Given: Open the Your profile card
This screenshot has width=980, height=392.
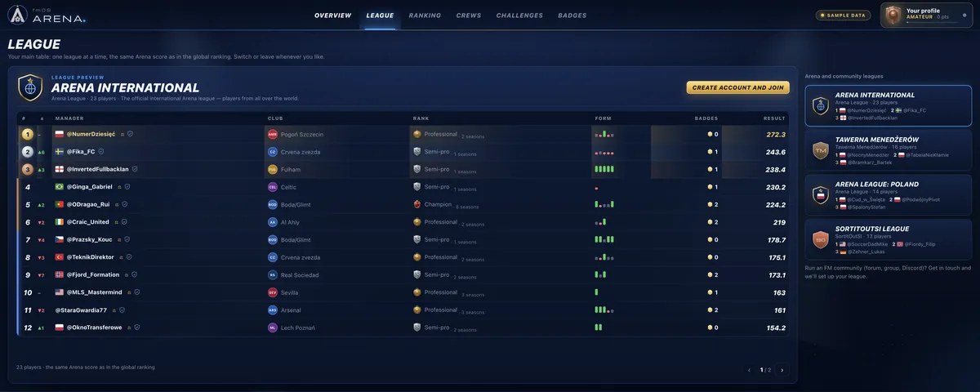Looking at the screenshot, I should [926, 16].
